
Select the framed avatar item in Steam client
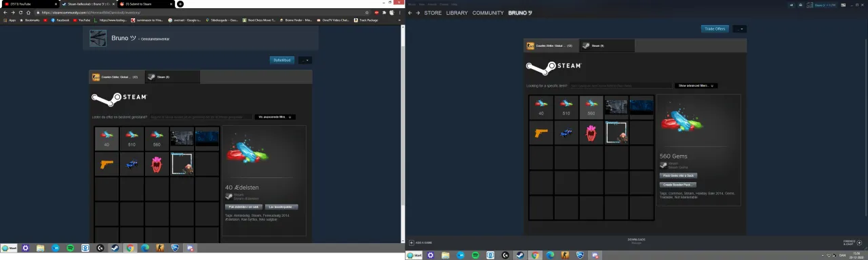tap(616, 133)
